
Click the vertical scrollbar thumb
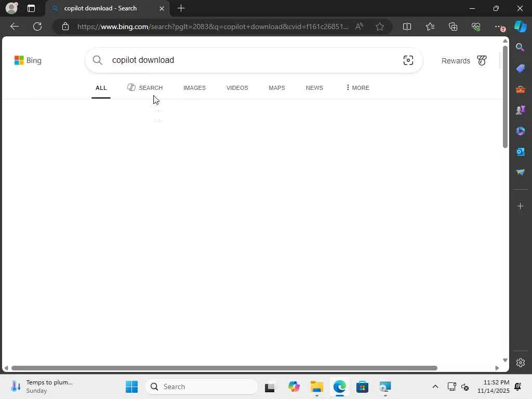pyautogui.click(x=505, y=97)
